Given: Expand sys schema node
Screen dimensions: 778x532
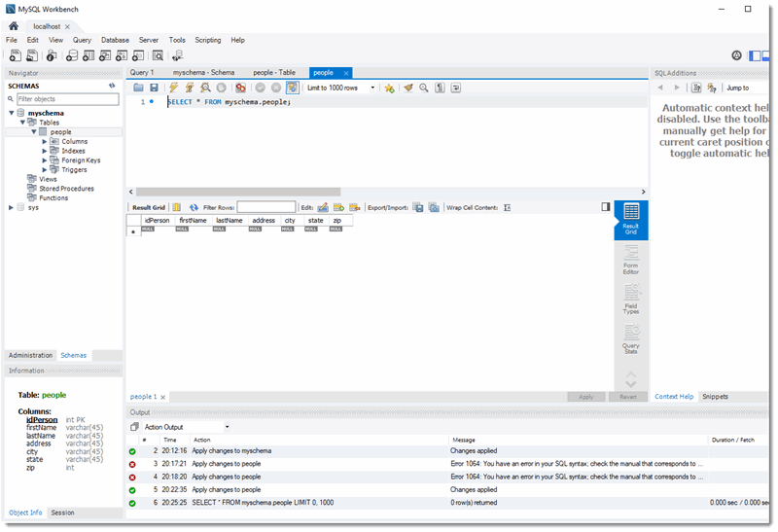Looking at the screenshot, I should click(x=11, y=207).
